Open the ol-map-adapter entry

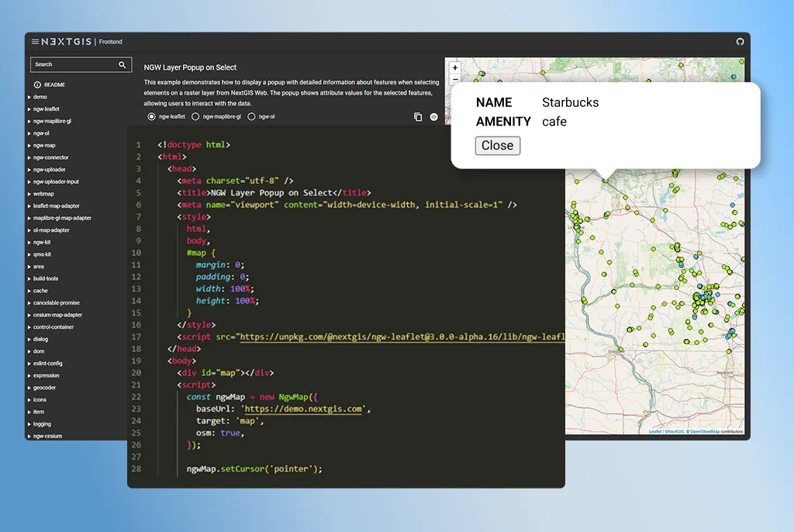(51, 230)
